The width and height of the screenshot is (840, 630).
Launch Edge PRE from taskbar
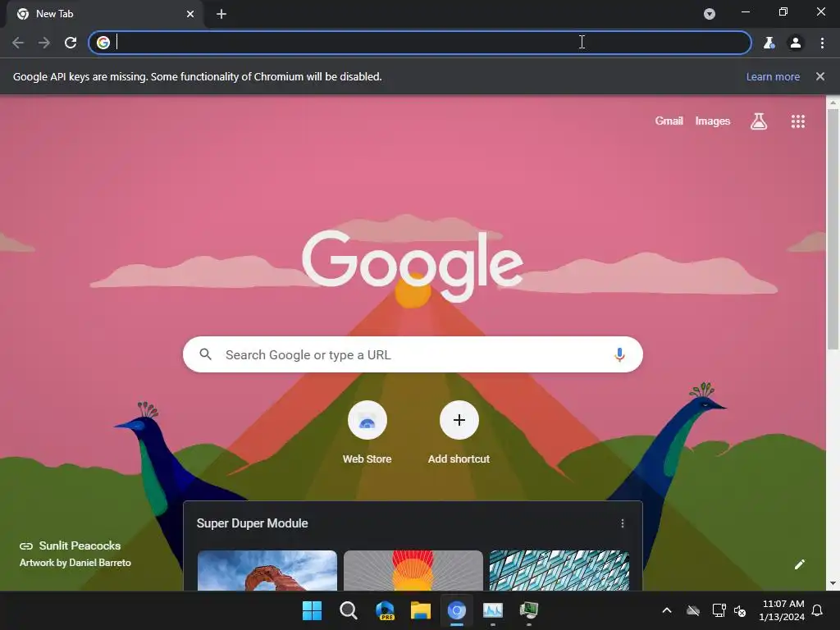coord(385,610)
